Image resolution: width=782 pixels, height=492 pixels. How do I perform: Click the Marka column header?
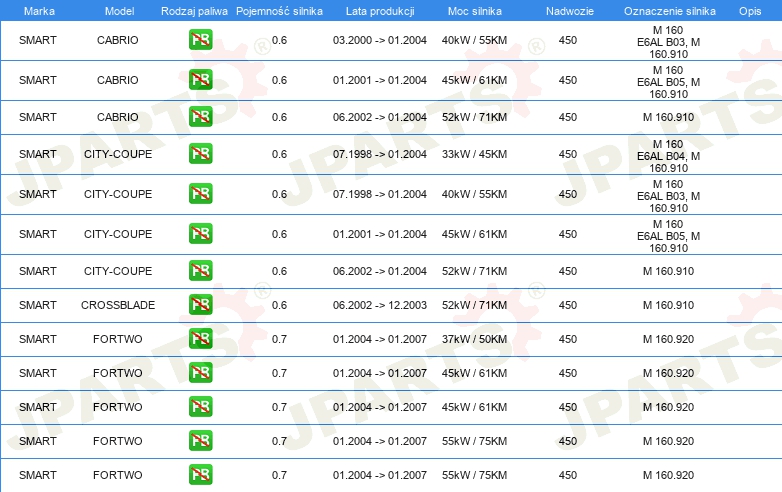pos(39,11)
